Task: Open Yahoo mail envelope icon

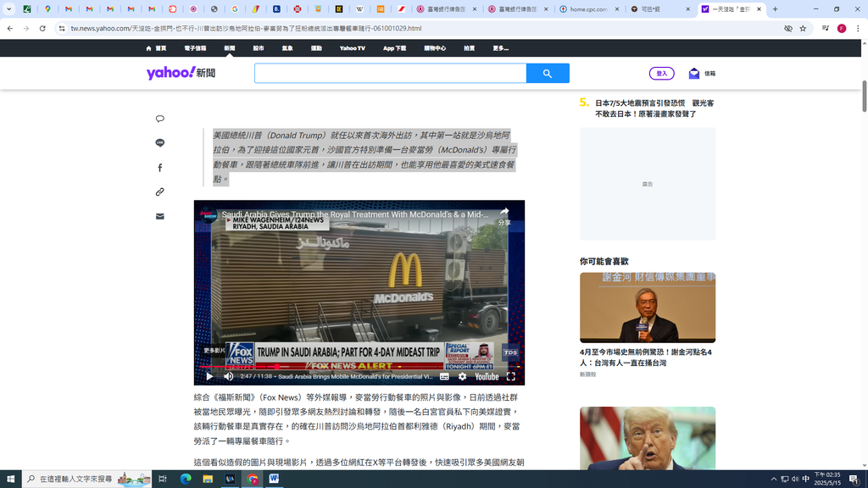Action: click(693, 73)
